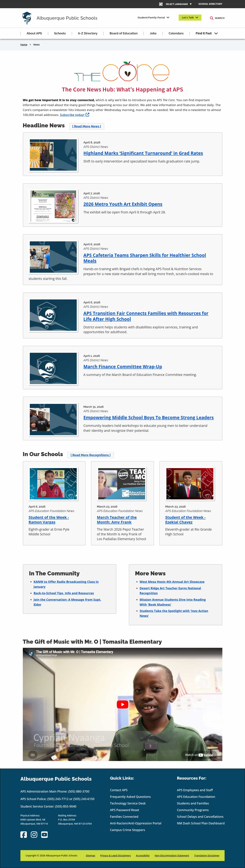Viewport: 245px width, 868px height.
Task: Open the Let's Talk dropdown button
Action: pos(190,18)
